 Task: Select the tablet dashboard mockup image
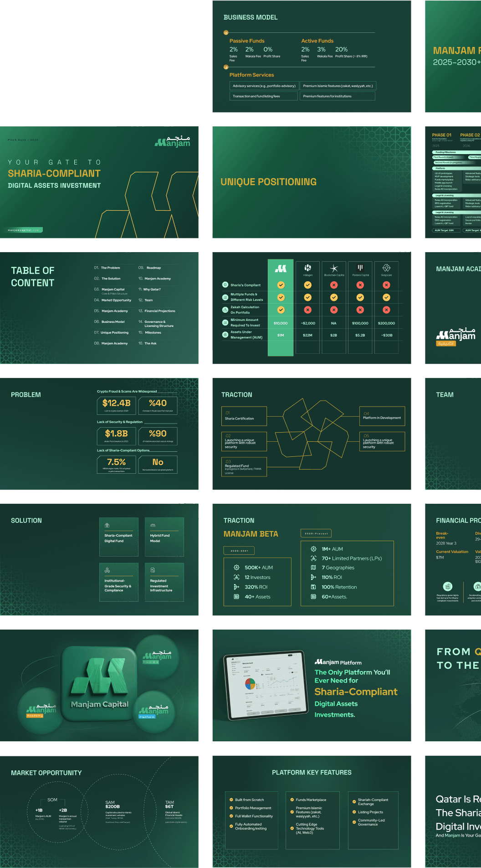tap(266, 685)
